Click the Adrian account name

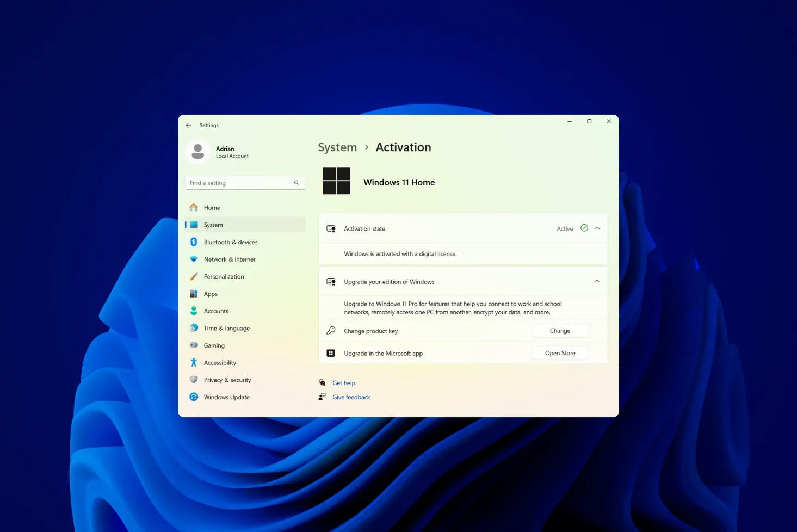click(225, 149)
